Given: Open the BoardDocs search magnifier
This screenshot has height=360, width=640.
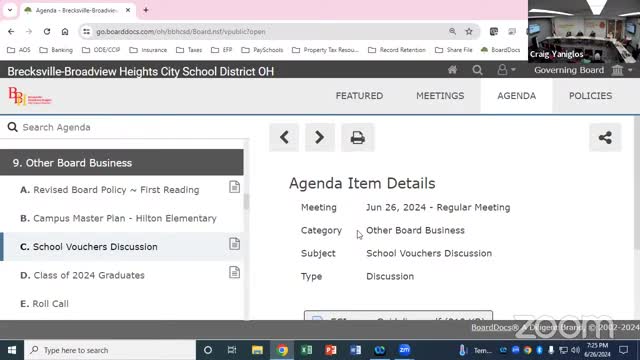Looking at the screenshot, I should pos(477,70).
